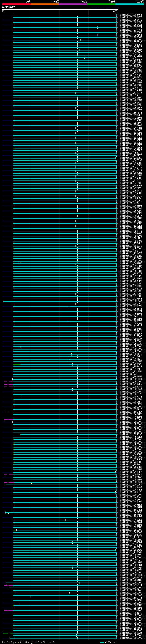Click hit label UniRef100_Q6R520
Image resolution: width=146 pixels, height=644 pixels.
click(131, 550)
